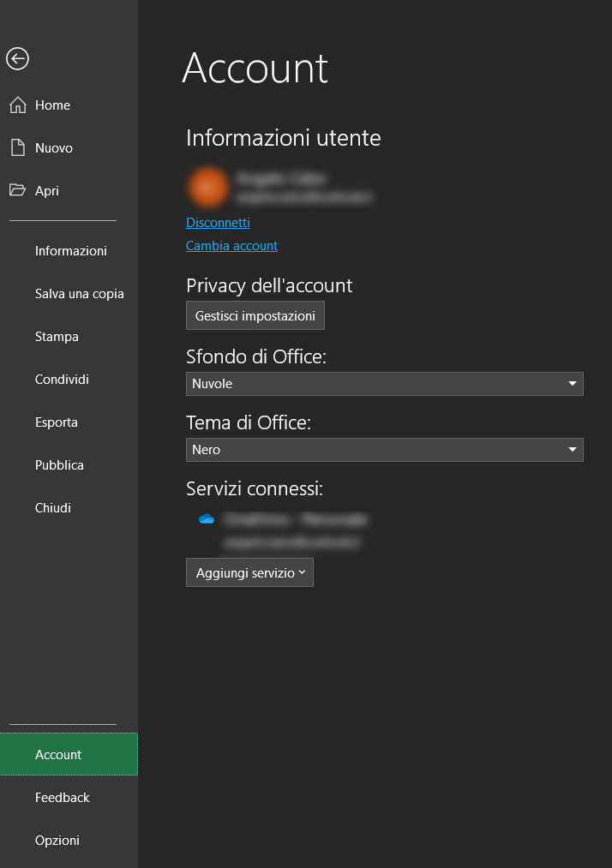Click the OneDrive cloud icon
The width and height of the screenshot is (612, 868).
[x=207, y=518]
